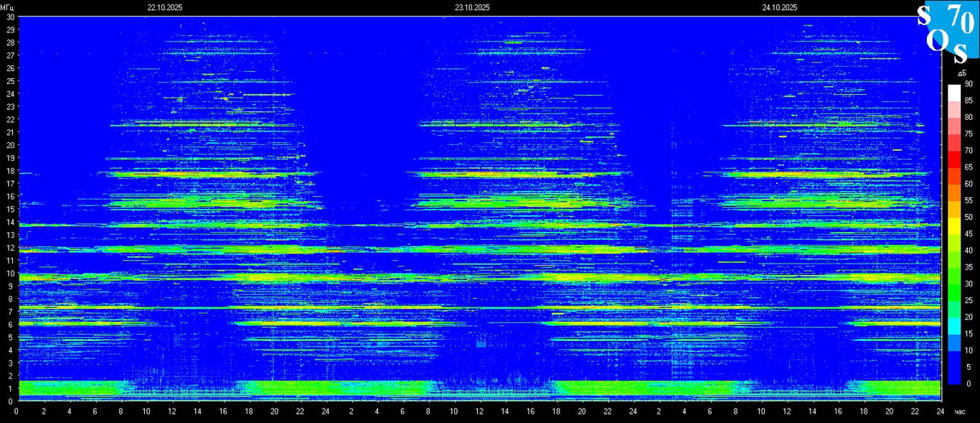
Task: Pick the bright red swatch in dB legend
Action: point(953,159)
